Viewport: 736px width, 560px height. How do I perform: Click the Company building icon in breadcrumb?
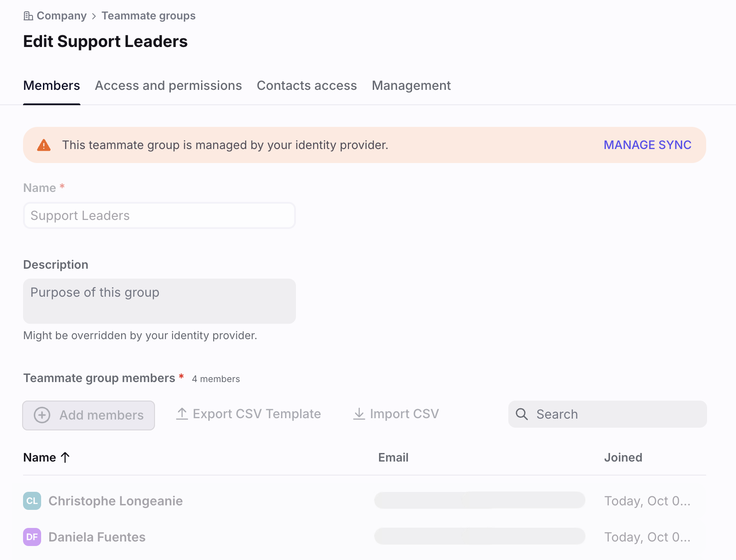(x=28, y=16)
